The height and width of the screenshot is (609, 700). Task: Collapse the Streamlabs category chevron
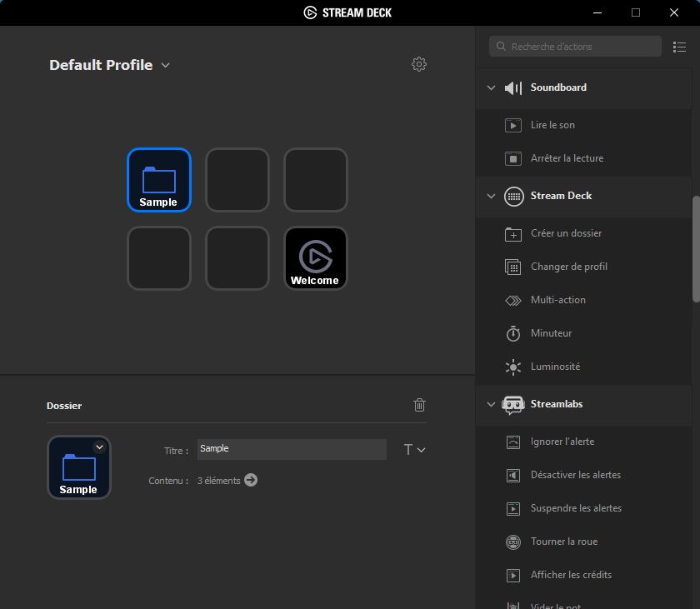491,404
